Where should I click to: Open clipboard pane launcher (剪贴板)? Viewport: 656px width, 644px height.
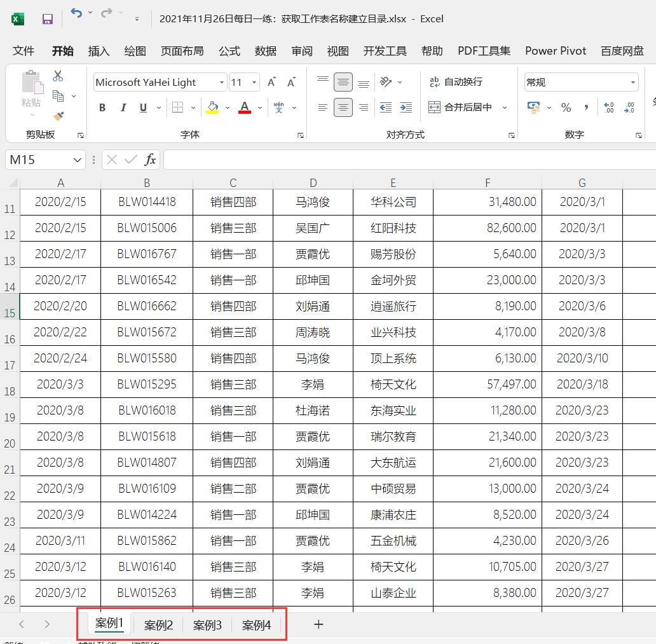(x=81, y=135)
